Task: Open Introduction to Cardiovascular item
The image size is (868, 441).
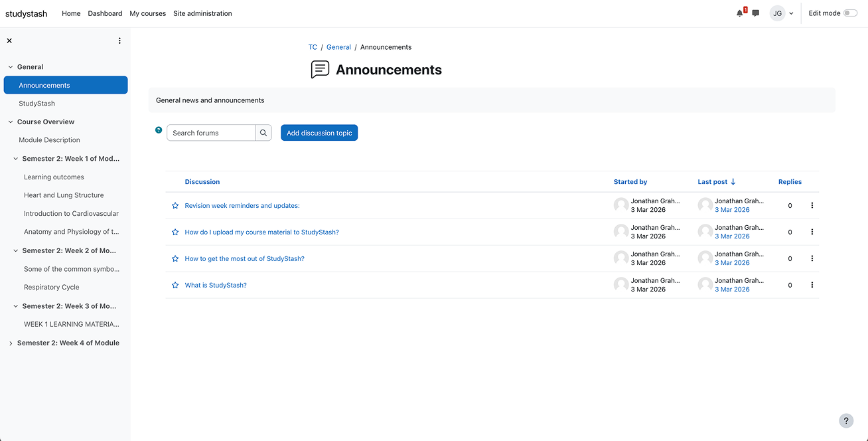Action: pyautogui.click(x=71, y=214)
